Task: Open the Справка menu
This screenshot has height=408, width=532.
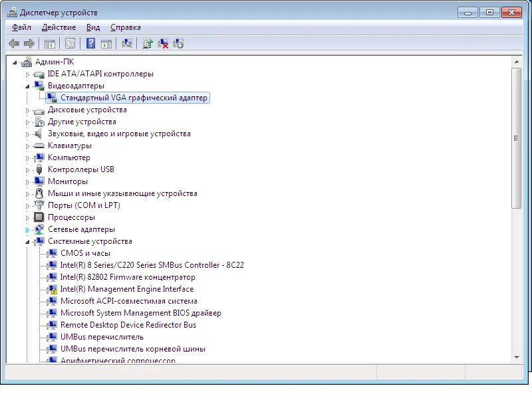Action: coord(125,27)
